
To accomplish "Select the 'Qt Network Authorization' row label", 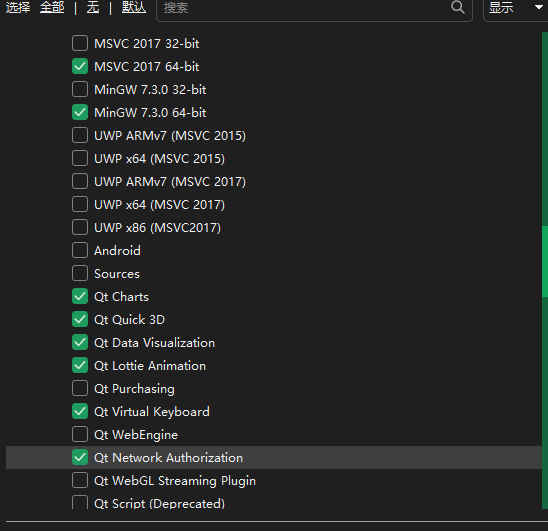I will click(168, 458).
